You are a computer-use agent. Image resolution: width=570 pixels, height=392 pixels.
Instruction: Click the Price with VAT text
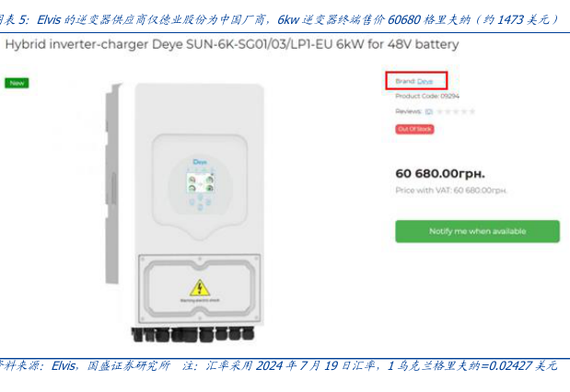451,190
